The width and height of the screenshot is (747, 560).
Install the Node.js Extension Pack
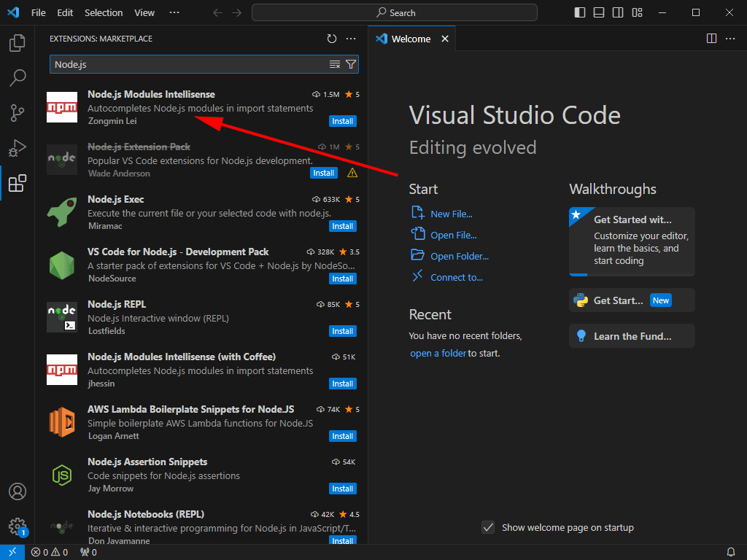pos(323,173)
